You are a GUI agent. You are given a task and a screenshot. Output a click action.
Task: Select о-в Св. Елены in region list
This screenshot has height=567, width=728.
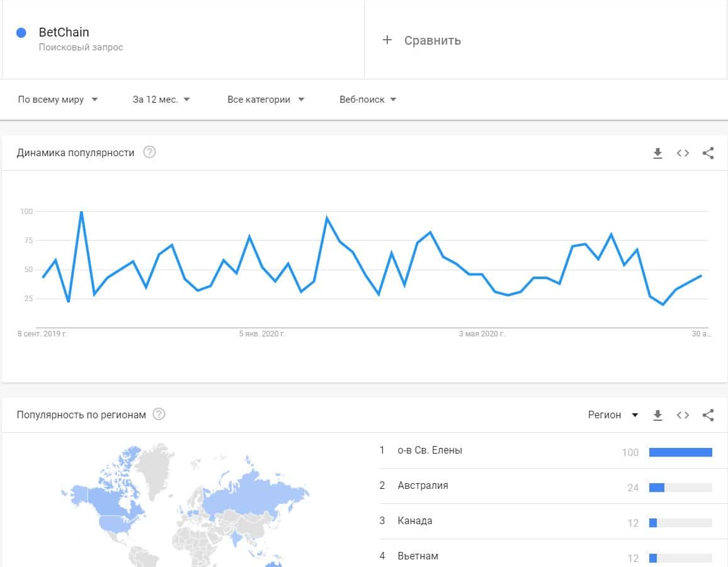point(429,450)
